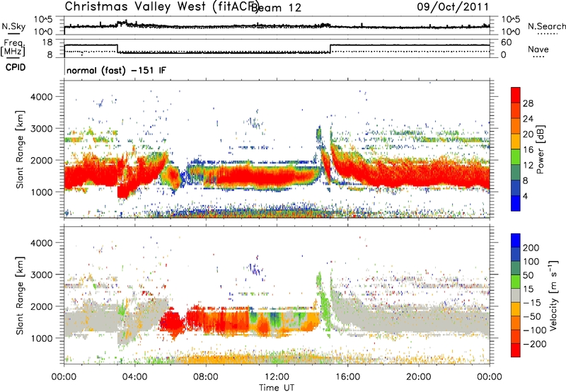
Task: Select the 'normal (fast) -151 IF' text
Action: pyautogui.click(x=116, y=70)
